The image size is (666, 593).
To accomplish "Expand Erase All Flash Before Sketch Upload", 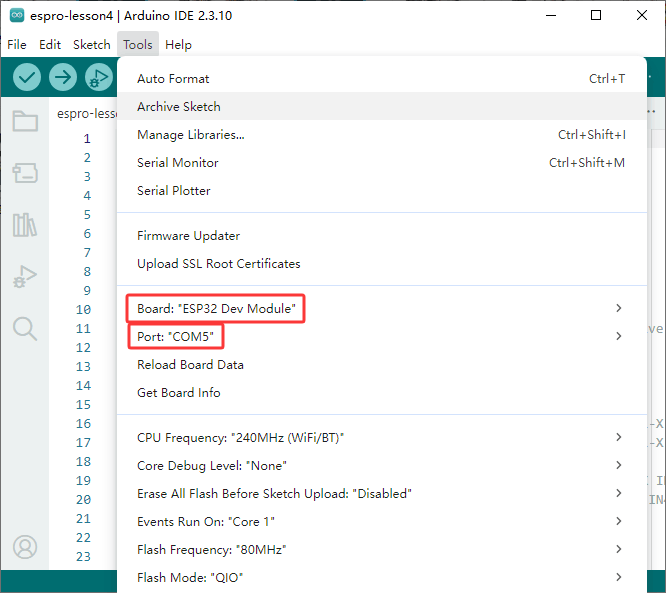I will [x=381, y=494].
